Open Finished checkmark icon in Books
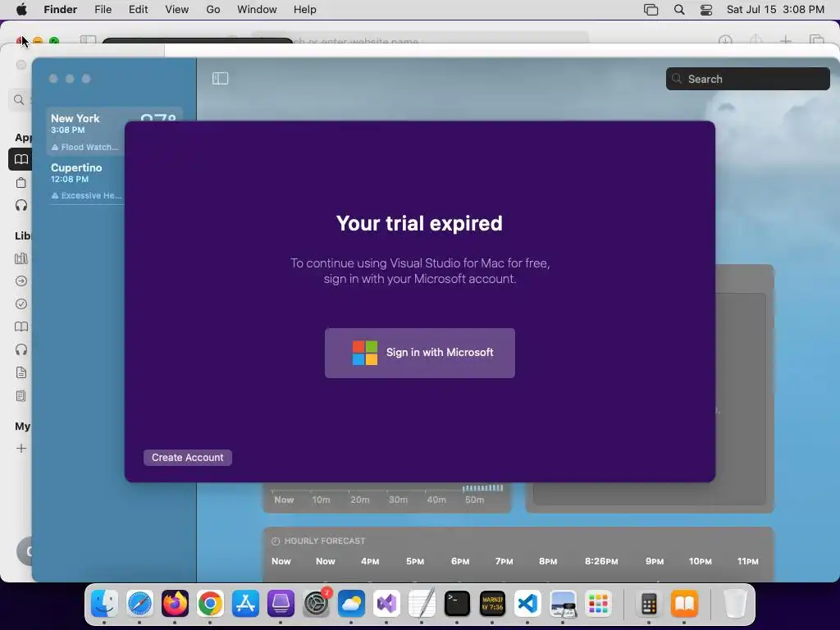The height and width of the screenshot is (630, 840). tap(21, 304)
